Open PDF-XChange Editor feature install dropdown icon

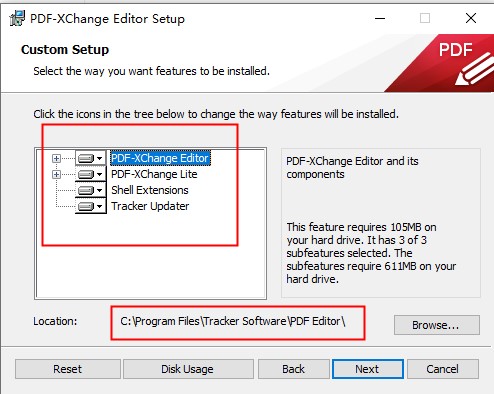pos(90,158)
